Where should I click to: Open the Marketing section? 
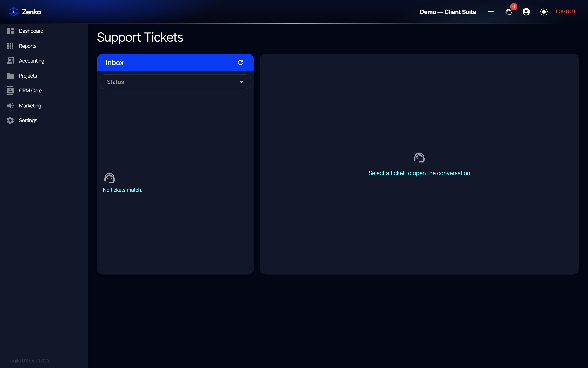coord(44,106)
